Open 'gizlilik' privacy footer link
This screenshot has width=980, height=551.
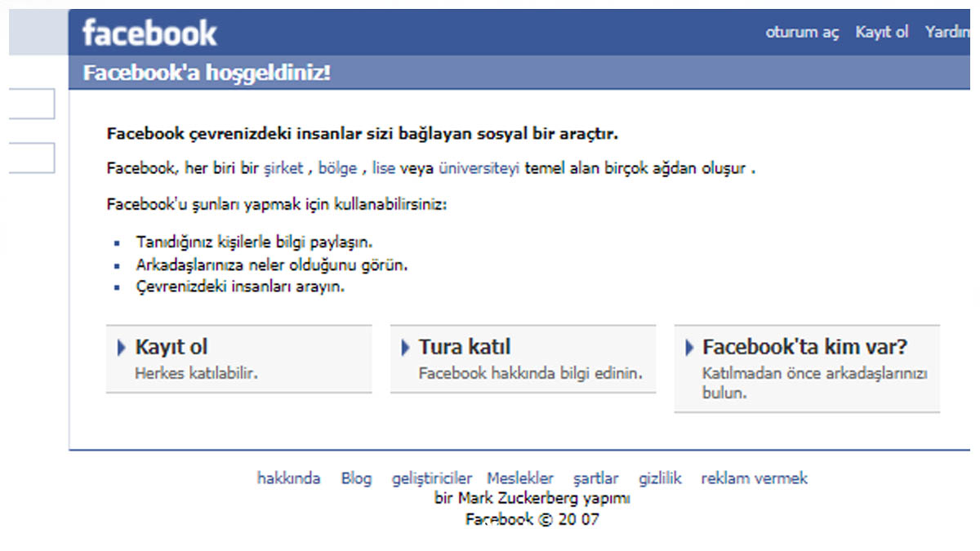(660, 478)
